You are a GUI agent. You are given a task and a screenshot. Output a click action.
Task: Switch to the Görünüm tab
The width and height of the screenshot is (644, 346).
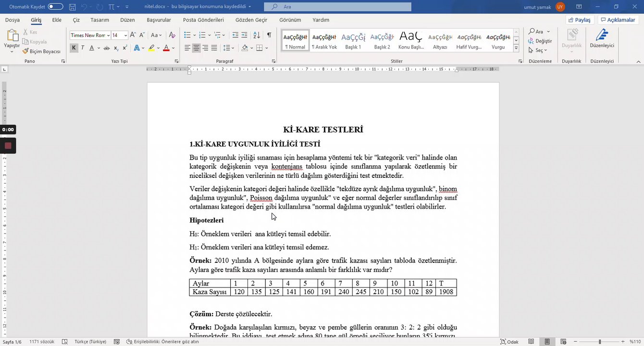(290, 20)
